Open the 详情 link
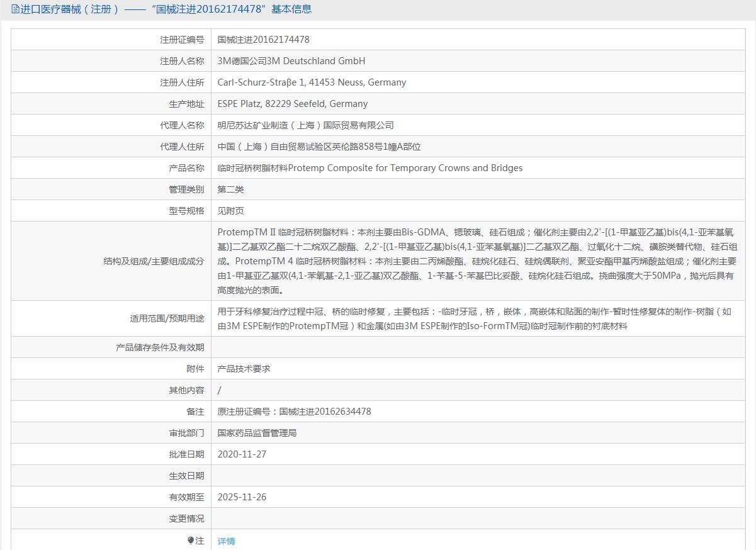Image resolution: width=756 pixels, height=550 pixels. tap(226, 541)
